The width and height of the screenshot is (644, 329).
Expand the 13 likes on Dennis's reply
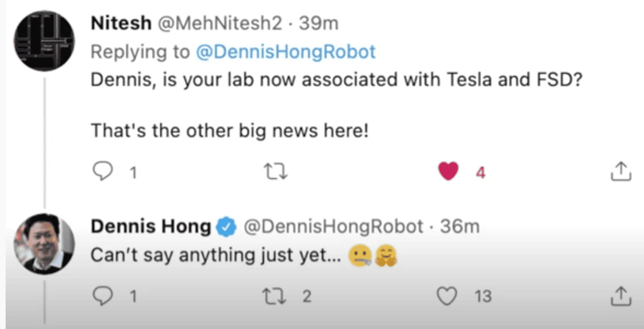[483, 297]
